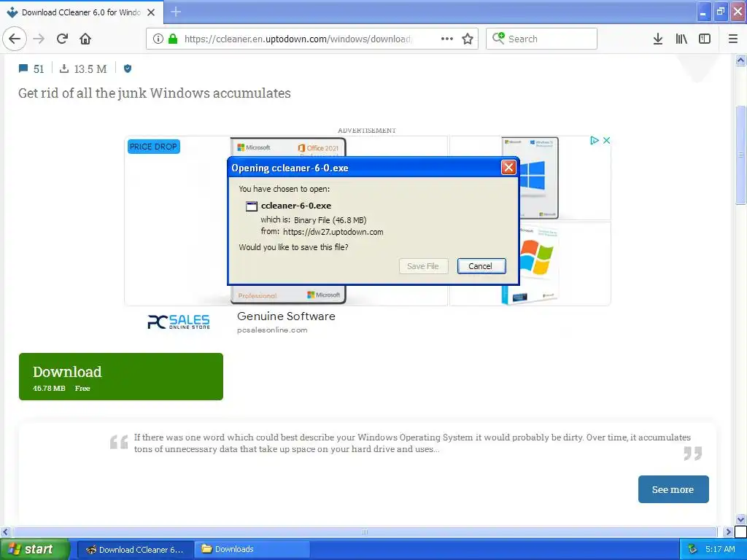Click the Genuine Software ad title
Viewport: 747px width, 560px height.
(286, 316)
